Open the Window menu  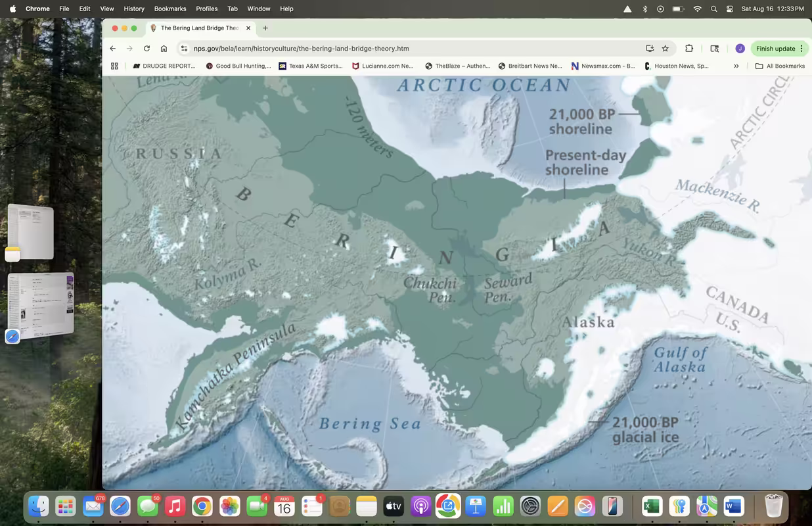[x=259, y=9]
